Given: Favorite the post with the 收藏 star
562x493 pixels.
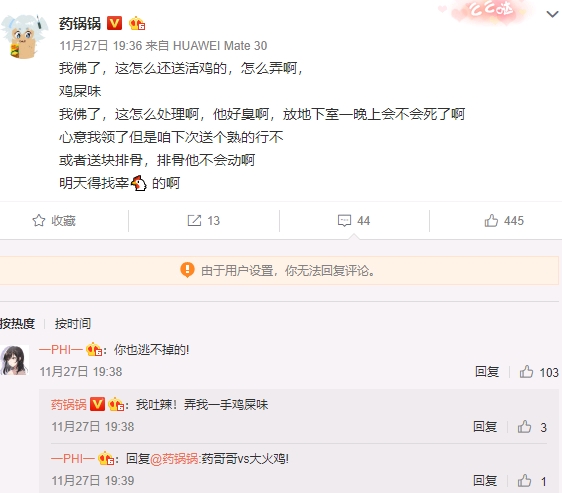Looking at the screenshot, I should click(54, 221).
